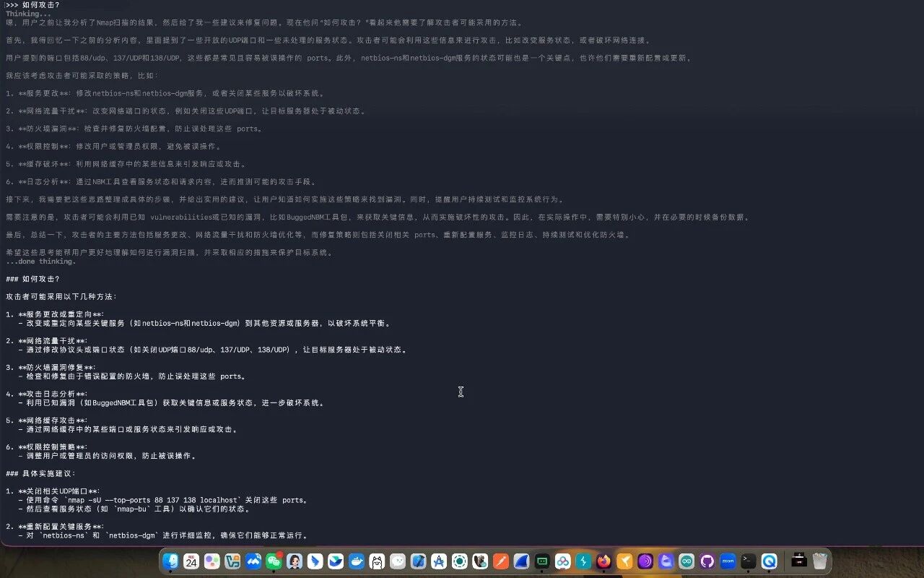
Task: Click the '### 具体实施建议:' heading
Action: 40,473
